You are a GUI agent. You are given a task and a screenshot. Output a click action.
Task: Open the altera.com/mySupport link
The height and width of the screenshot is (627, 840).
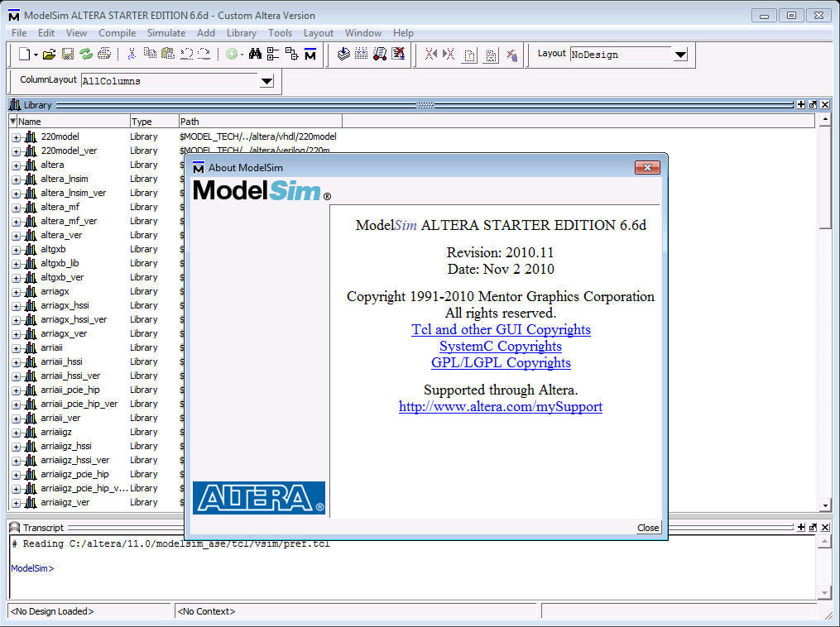tap(500, 407)
